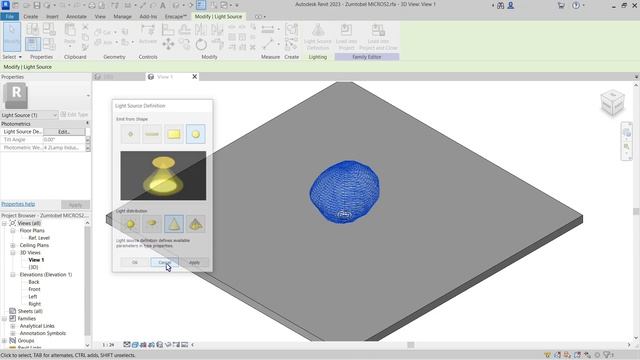Collapse the Floor Plans tree node

click(x=13, y=231)
